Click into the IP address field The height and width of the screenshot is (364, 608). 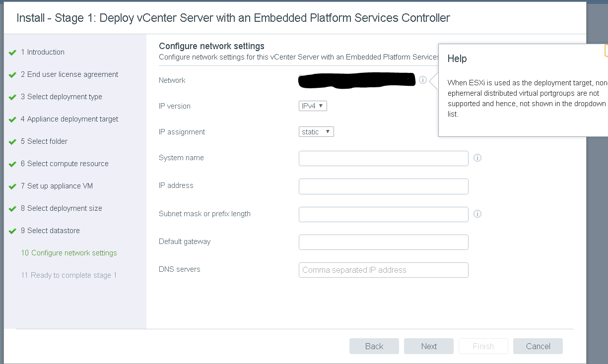383,186
